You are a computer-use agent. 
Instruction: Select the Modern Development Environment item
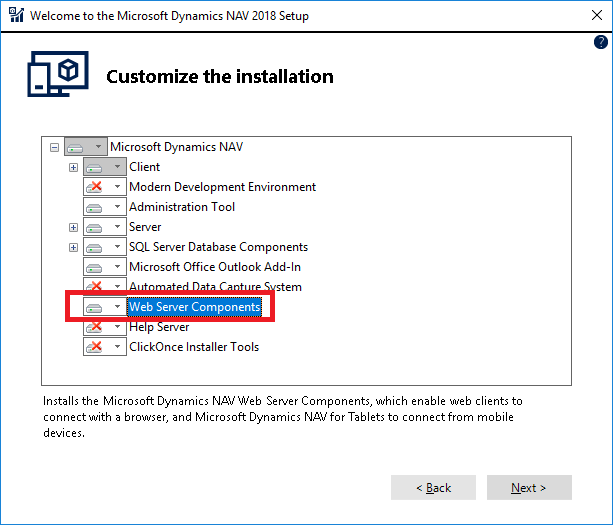point(222,187)
